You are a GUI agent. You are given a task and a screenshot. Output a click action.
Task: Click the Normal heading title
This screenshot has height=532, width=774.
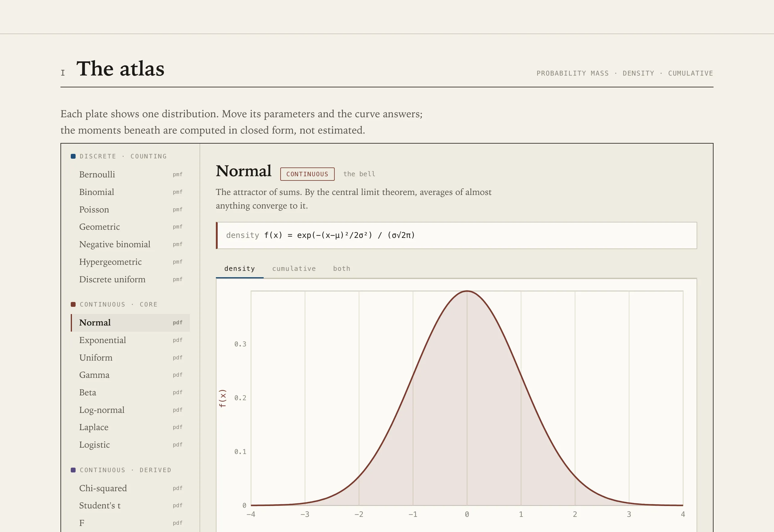click(x=244, y=171)
